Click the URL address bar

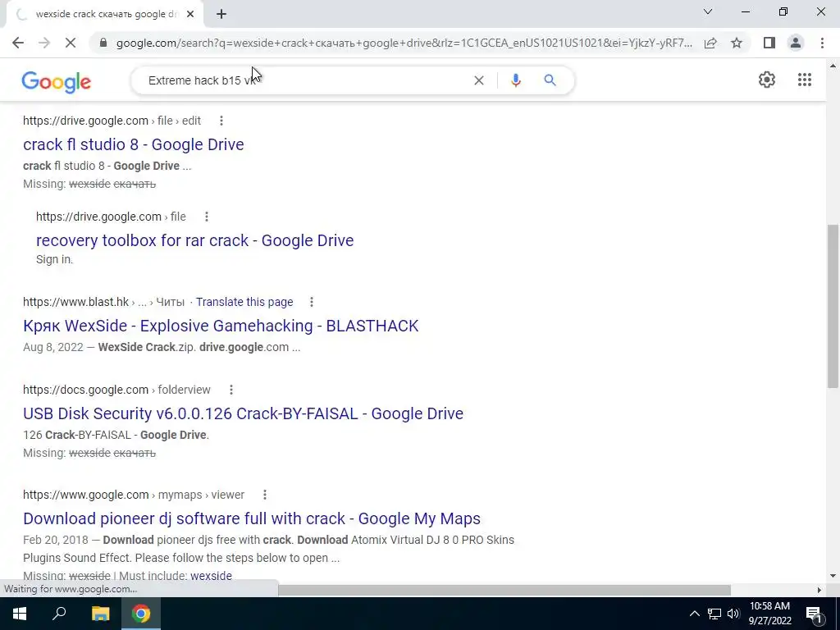[404, 43]
